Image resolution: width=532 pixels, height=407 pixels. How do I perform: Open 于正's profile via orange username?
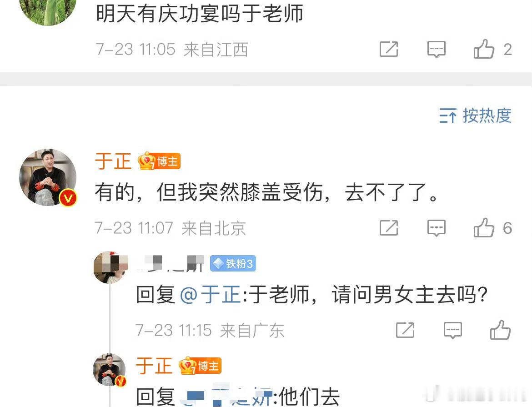click(x=113, y=161)
